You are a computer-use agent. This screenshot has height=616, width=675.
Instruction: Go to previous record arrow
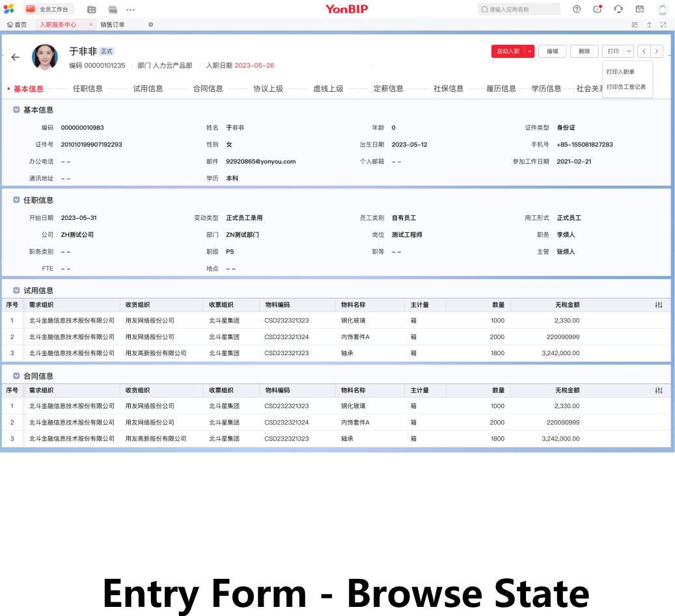[644, 51]
